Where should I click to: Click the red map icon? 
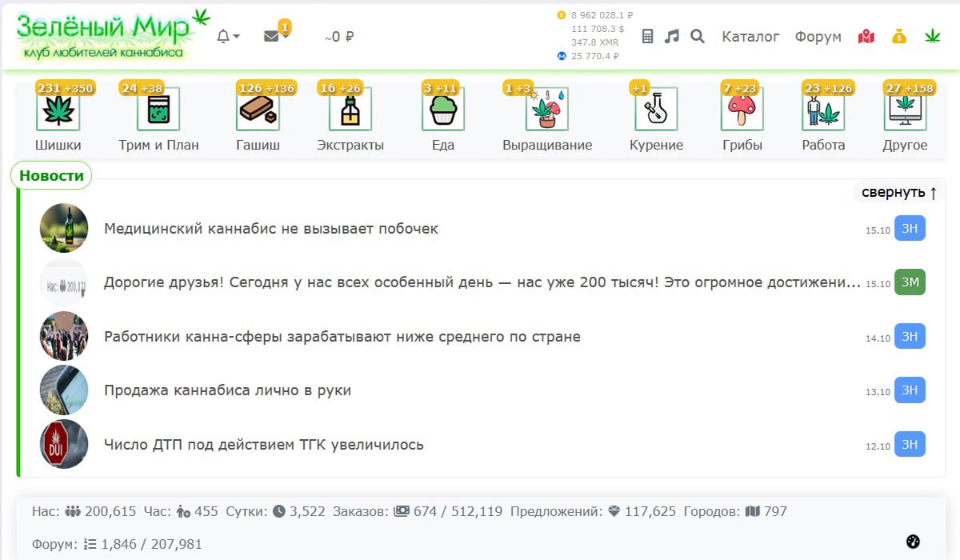pyautogui.click(x=866, y=37)
